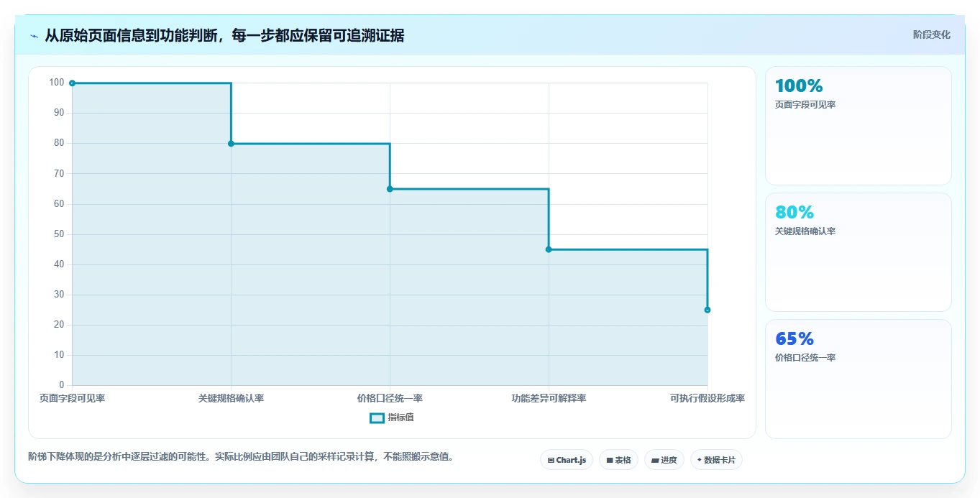Viewport: 980px width, 498px height.
Task: Click the data point at value 45
Action: click(x=549, y=249)
